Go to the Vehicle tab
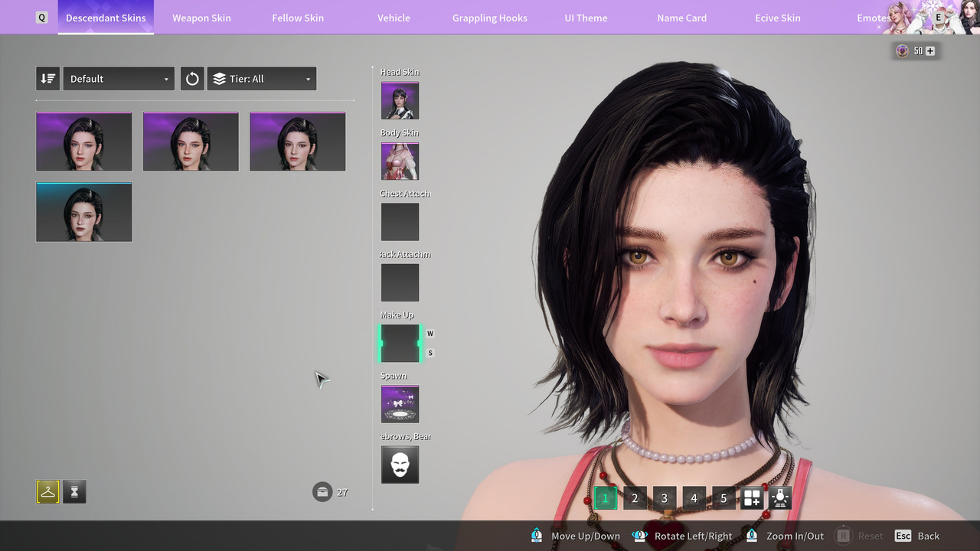The image size is (980, 551). click(394, 18)
